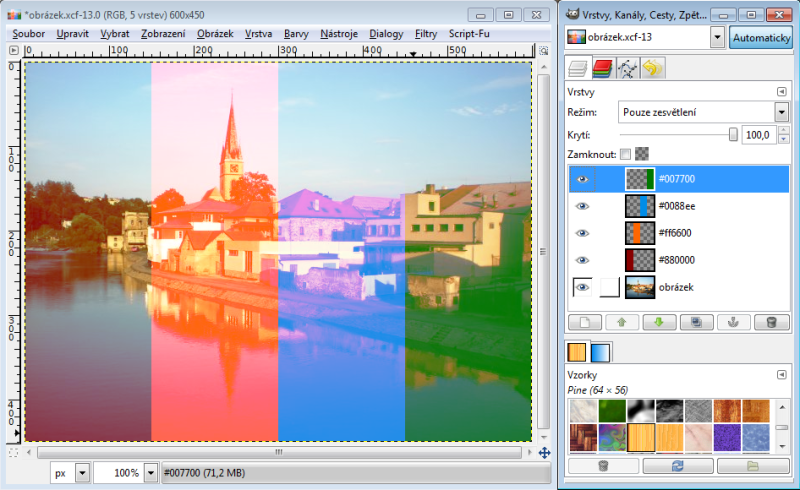The width and height of the screenshot is (800, 490).
Task: Toggle link chain box of obrázek layer
Action: tap(610, 287)
